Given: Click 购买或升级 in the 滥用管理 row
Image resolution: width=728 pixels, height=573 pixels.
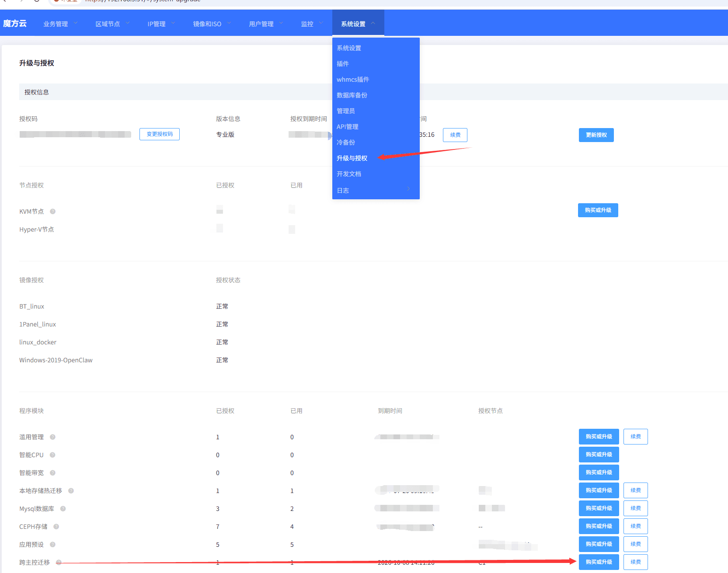Looking at the screenshot, I should [599, 437].
